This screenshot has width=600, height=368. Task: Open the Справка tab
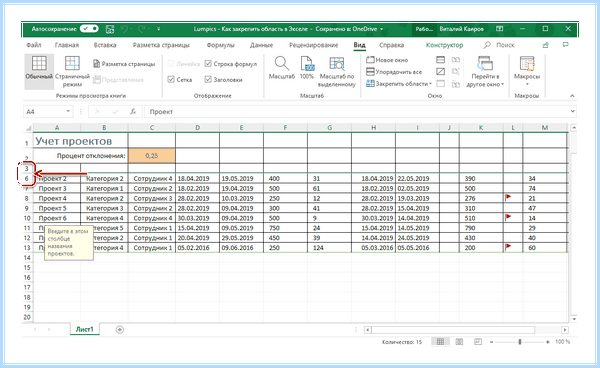coord(391,45)
